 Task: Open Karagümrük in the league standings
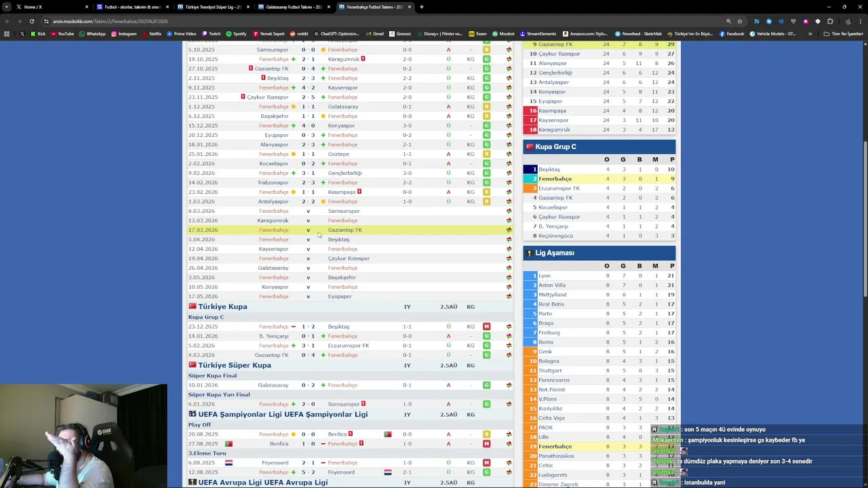(554, 129)
